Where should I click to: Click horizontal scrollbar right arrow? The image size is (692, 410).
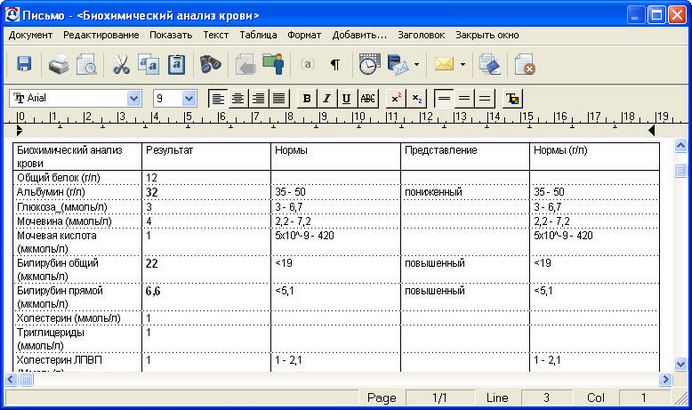665,379
